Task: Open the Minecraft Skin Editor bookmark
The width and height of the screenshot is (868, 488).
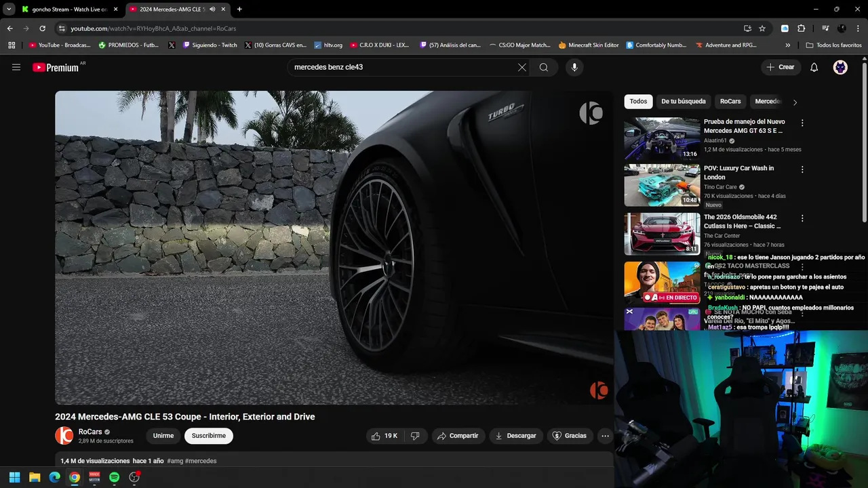Action: [x=589, y=45]
